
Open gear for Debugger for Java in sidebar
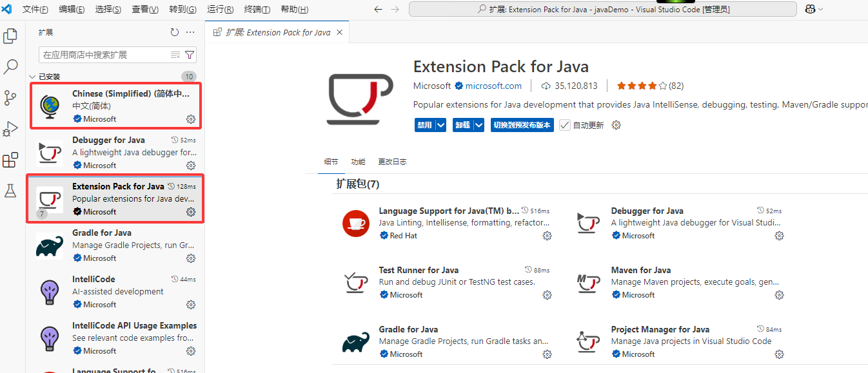pyautogui.click(x=191, y=166)
